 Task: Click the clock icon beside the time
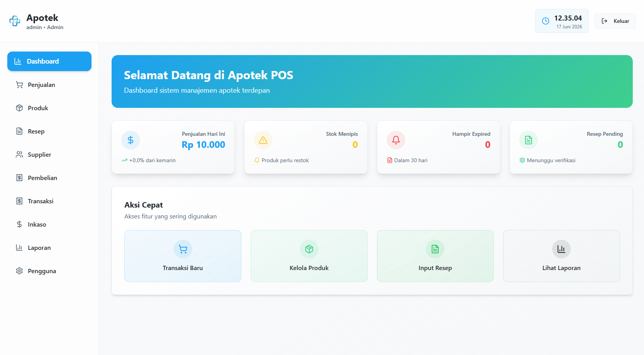pyautogui.click(x=546, y=21)
